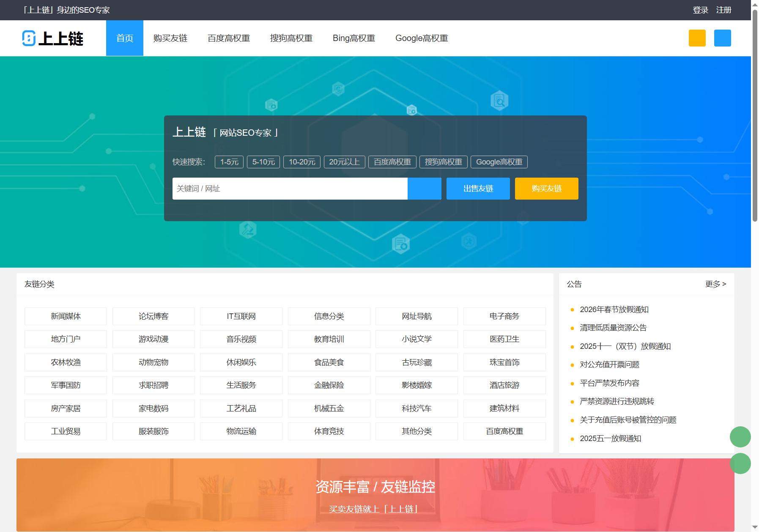Open the 更多 > announcements link
This screenshot has width=759, height=532.
715,284
